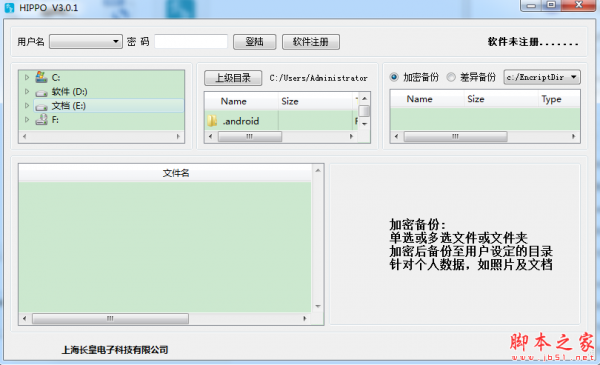Click the middle file list scroll-up arrow
Image resolution: width=600 pixels, height=365 pixels.
[364, 99]
